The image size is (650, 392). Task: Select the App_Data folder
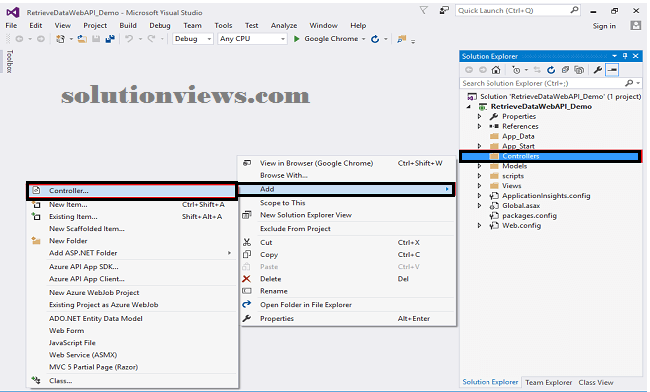(x=518, y=136)
